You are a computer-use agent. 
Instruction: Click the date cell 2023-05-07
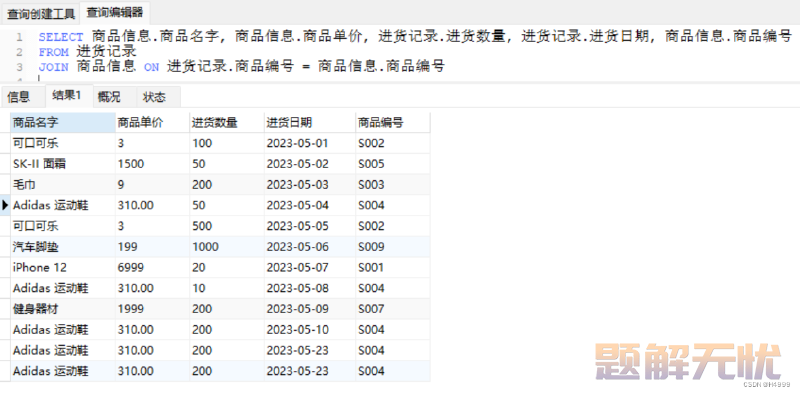click(310, 267)
